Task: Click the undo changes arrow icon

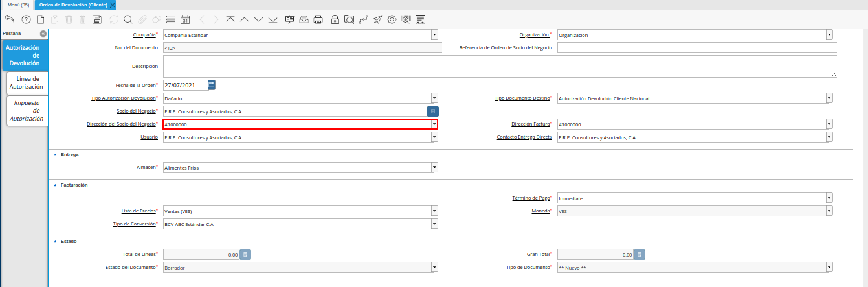Action: [9, 19]
